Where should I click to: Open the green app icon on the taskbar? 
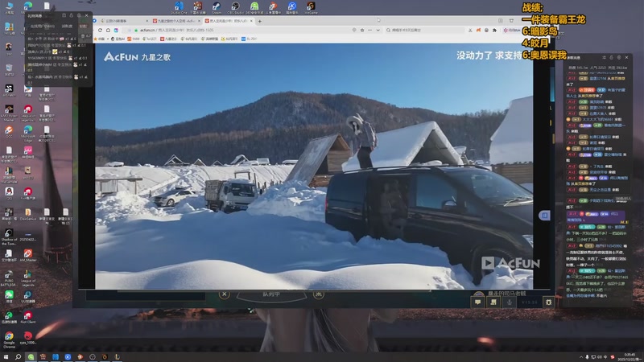[x=31, y=357]
